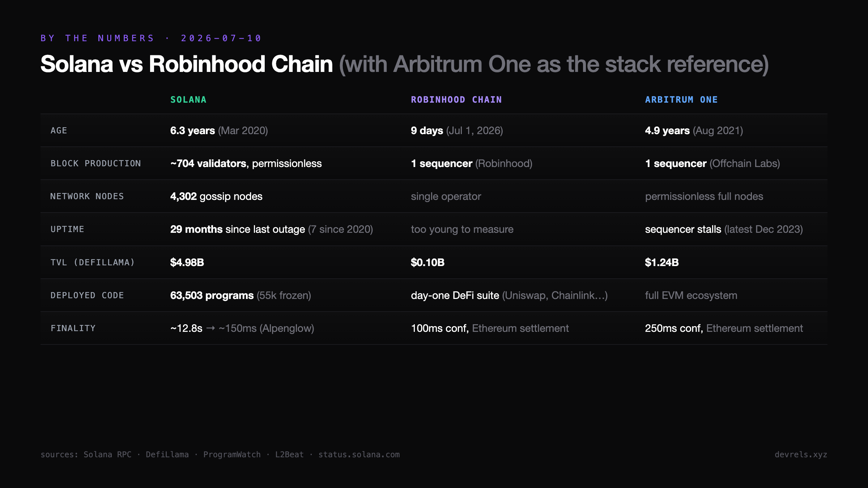Select 'permissionless full nodes' cell

704,196
